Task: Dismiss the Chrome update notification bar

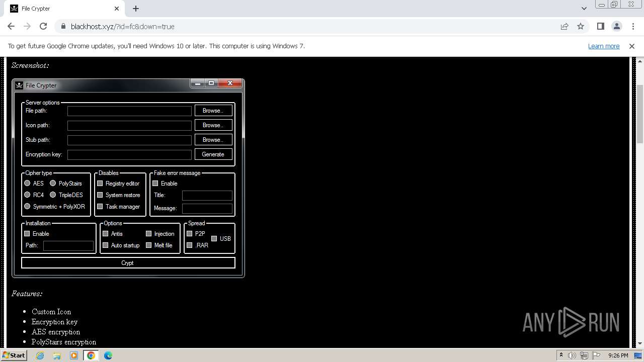Action: 632,46
